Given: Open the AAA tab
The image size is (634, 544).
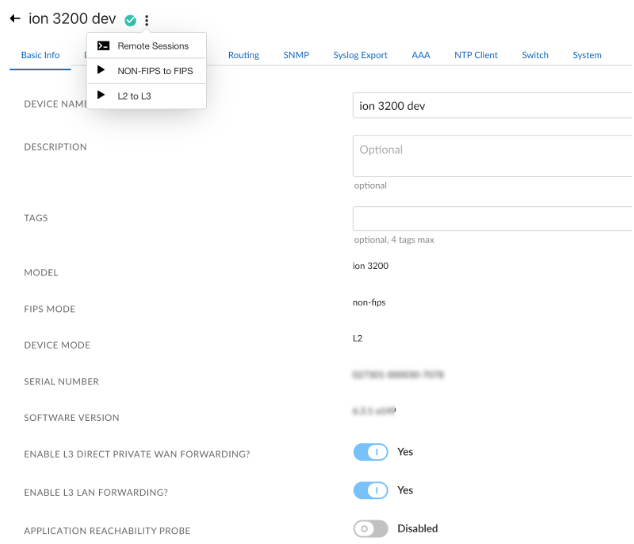Looking at the screenshot, I should pyautogui.click(x=421, y=55).
